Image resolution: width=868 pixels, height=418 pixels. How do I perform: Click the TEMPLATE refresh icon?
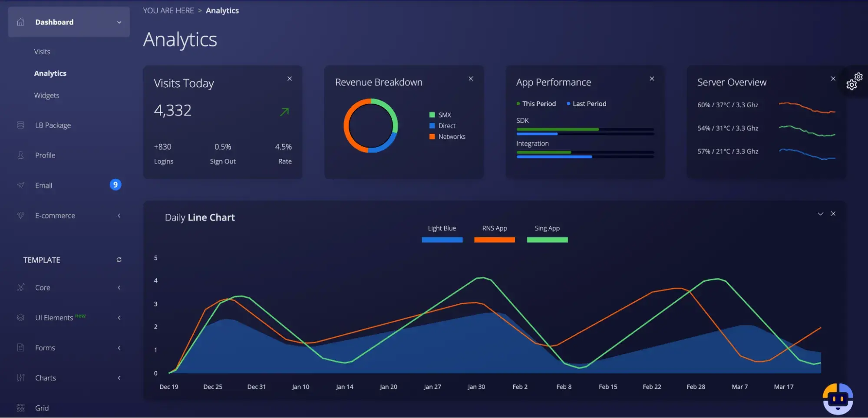point(119,260)
